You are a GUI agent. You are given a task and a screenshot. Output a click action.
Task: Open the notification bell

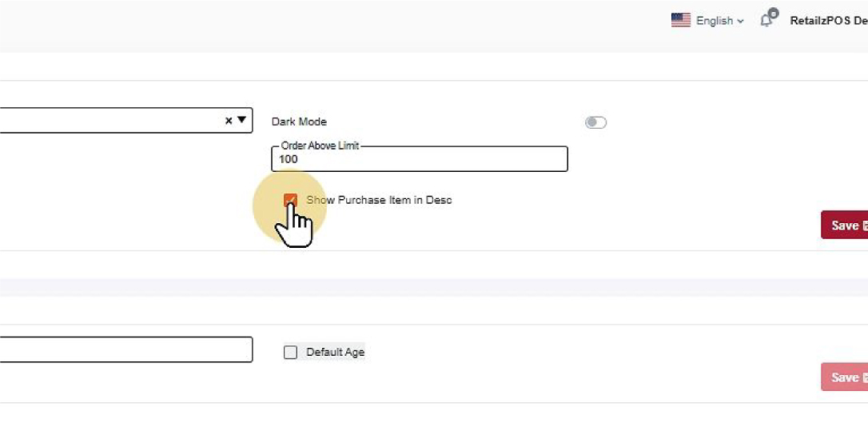766,21
